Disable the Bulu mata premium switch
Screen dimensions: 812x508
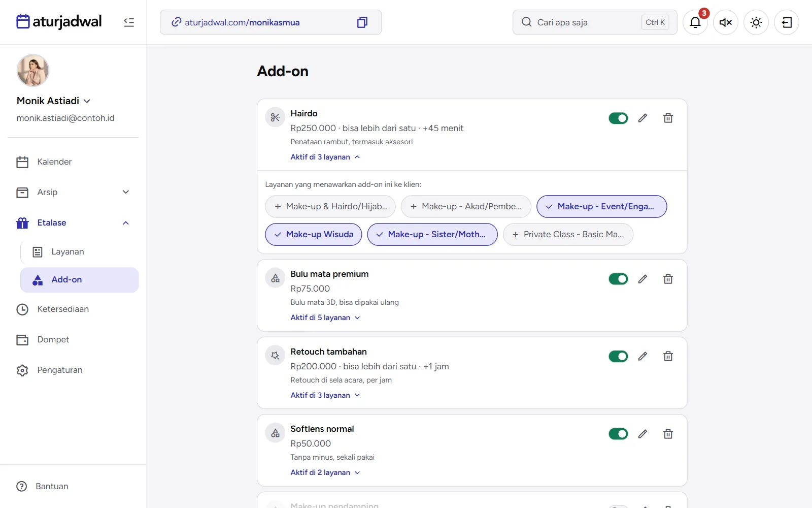[x=618, y=279]
